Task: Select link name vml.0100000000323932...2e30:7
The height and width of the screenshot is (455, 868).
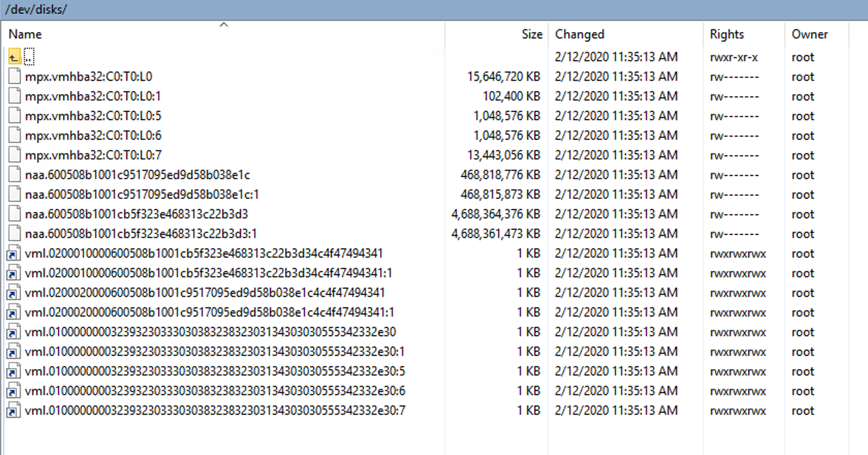Action: coord(215,411)
